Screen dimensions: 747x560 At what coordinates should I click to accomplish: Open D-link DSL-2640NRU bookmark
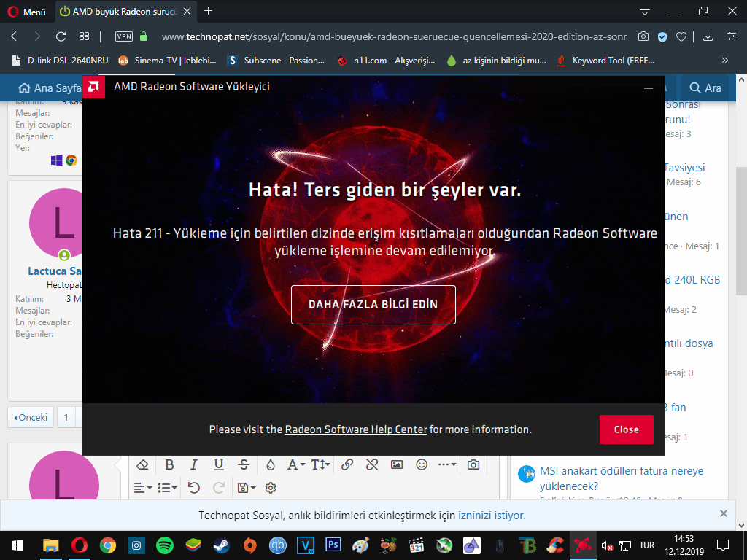[60, 61]
